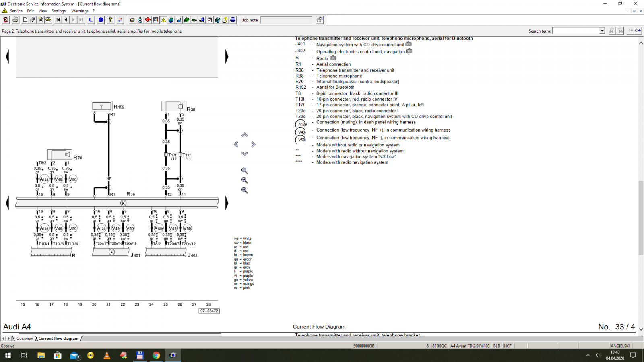Pan the diagram left with the left chevron
Screen dimensions: 644x362
pos(236,144)
